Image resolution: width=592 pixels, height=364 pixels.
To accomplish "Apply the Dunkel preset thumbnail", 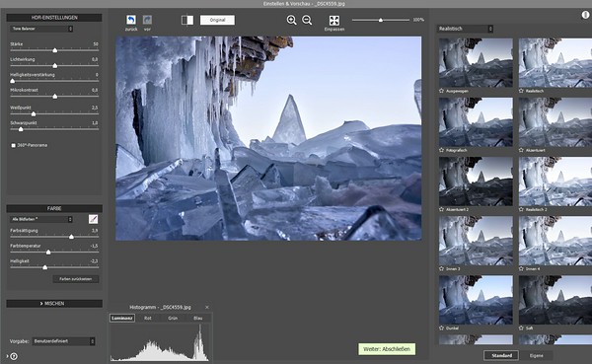I will (476, 300).
